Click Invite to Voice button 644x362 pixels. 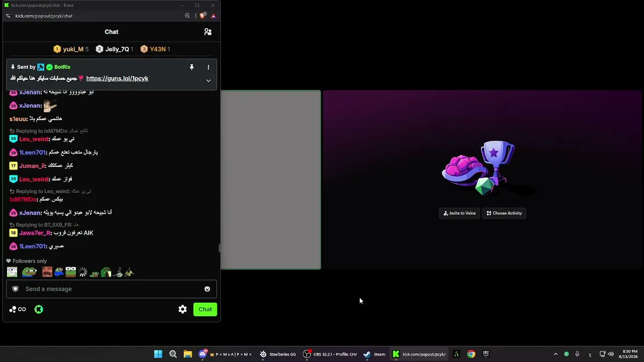pyautogui.click(x=459, y=213)
